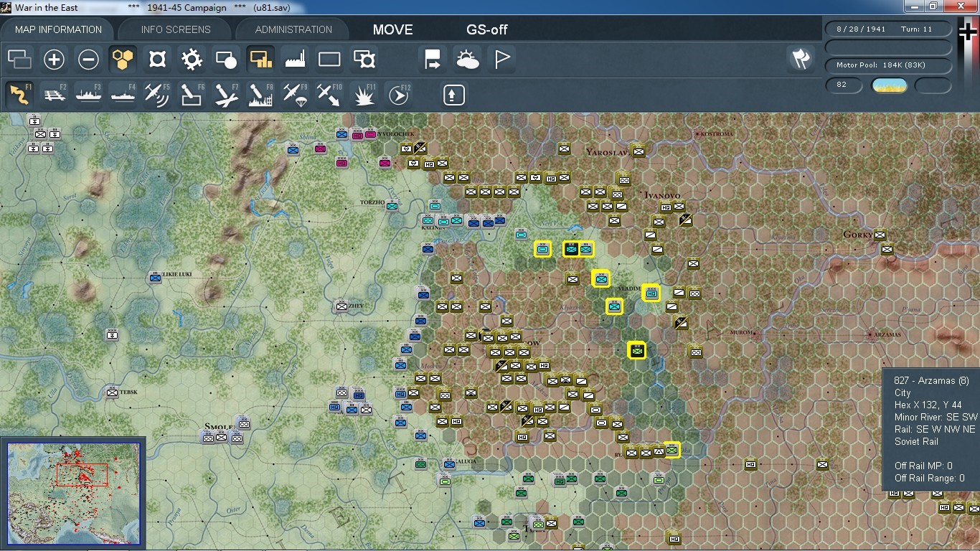Click the rectangle with bracket overlay icon

coord(364,59)
